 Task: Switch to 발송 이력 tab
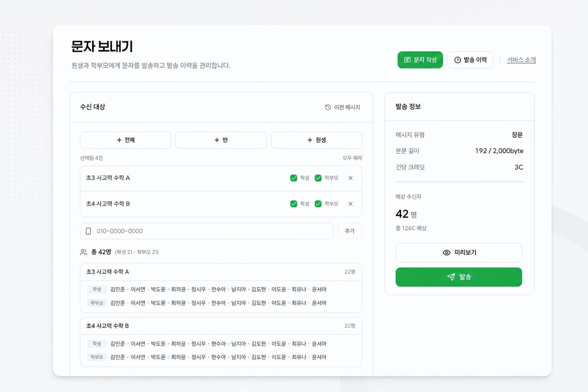pyautogui.click(x=470, y=60)
